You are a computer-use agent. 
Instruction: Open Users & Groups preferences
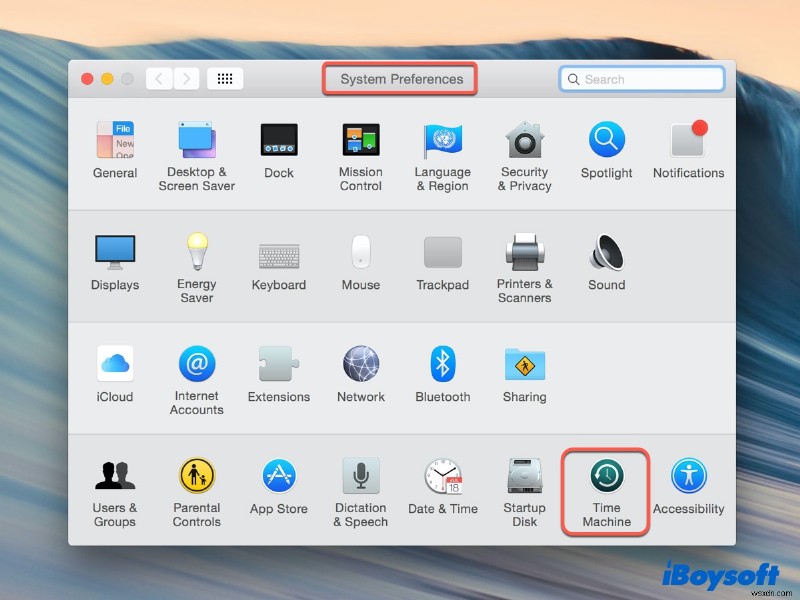114,487
